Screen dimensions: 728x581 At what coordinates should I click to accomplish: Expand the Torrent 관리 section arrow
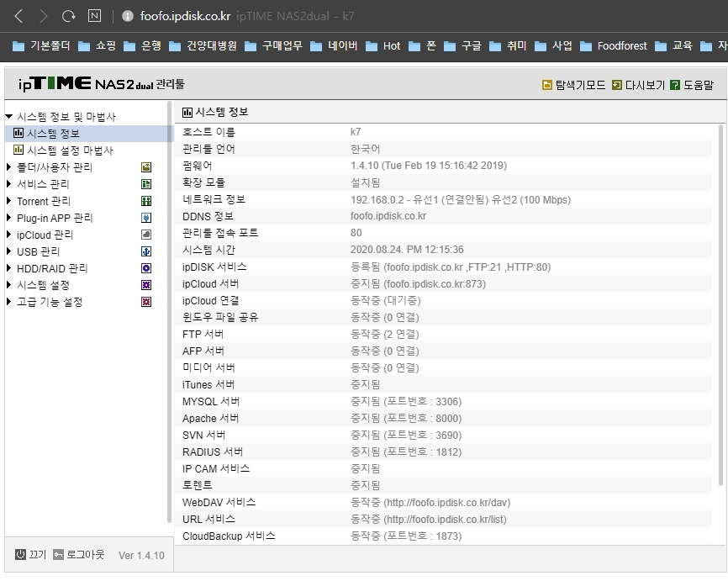point(8,201)
